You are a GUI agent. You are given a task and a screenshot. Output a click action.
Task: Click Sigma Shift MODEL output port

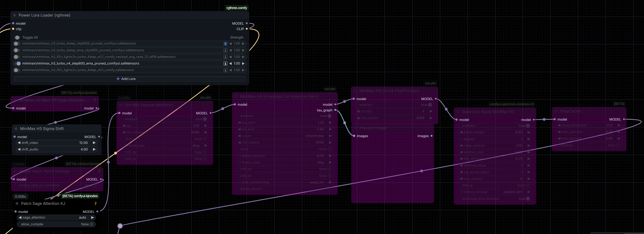(99, 137)
